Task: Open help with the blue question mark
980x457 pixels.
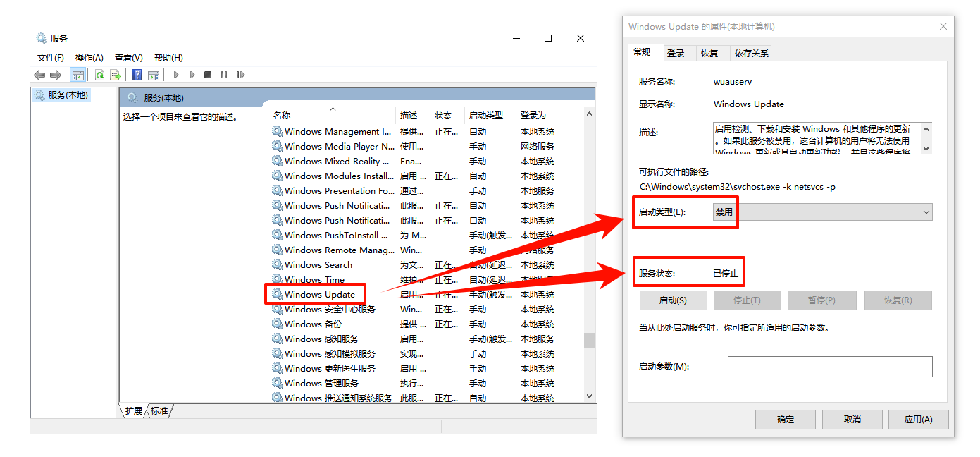Action: click(137, 75)
